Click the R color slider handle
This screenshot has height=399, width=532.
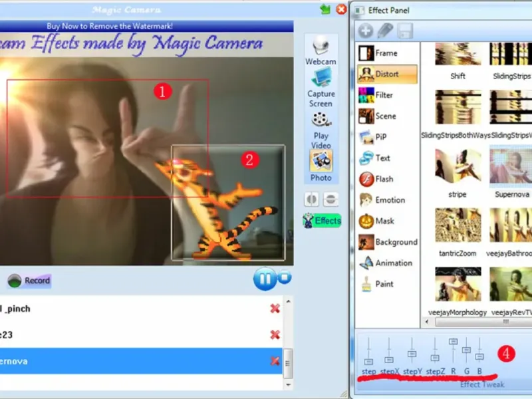[454, 341]
